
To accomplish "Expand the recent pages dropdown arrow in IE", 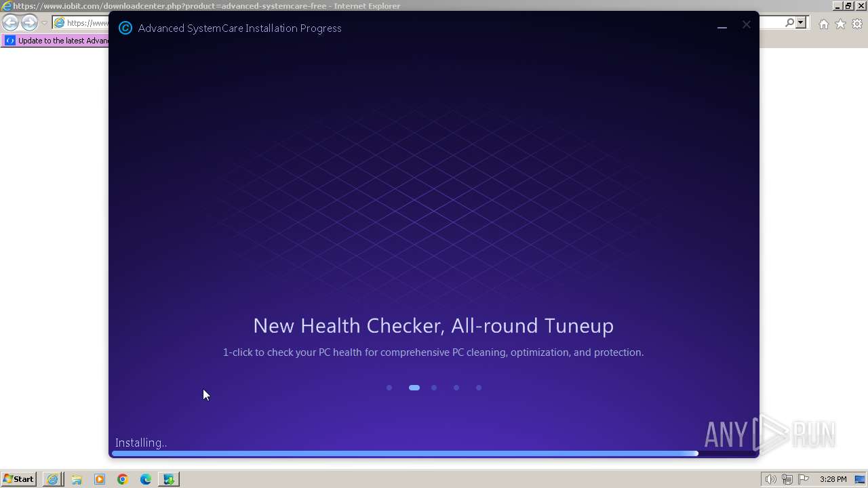I will tap(44, 23).
